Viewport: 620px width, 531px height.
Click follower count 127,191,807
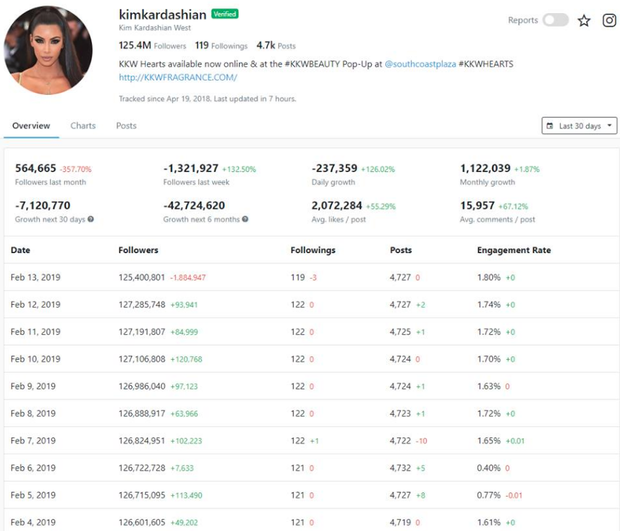click(x=142, y=332)
